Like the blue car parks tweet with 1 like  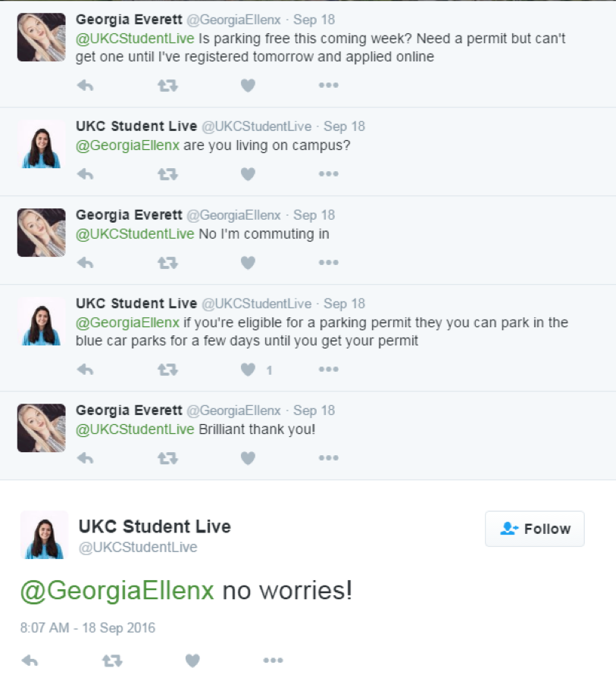click(248, 370)
